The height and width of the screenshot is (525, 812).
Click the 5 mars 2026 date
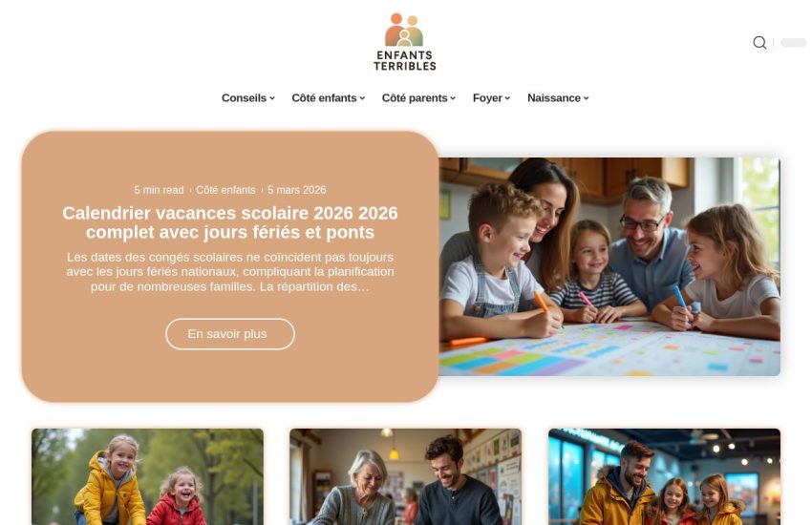297,190
